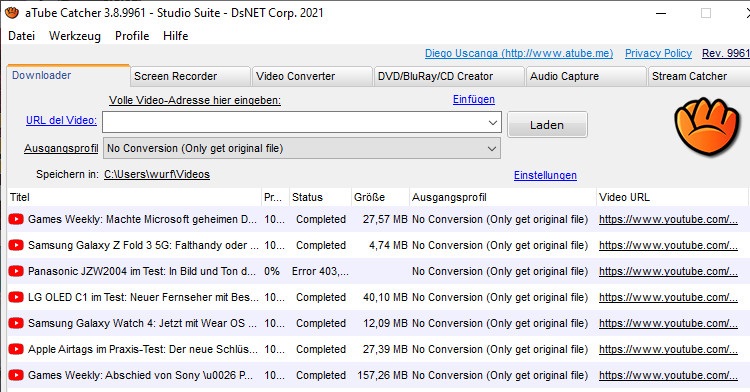
Task: Click the Laden button
Action: (x=547, y=125)
